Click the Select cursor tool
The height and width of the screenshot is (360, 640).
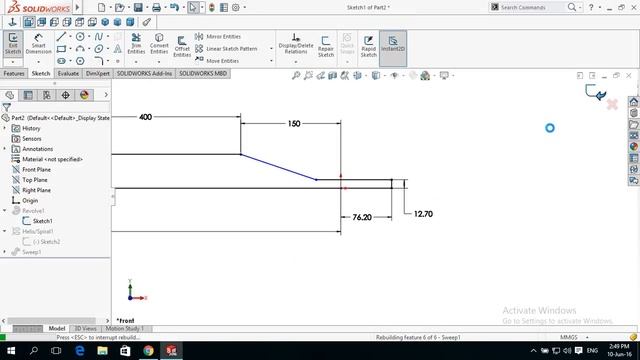pos(193,7)
